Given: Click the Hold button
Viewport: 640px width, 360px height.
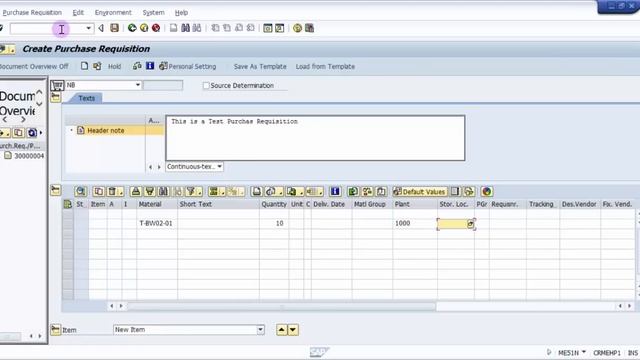Looking at the screenshot, I should click(114, 67).
